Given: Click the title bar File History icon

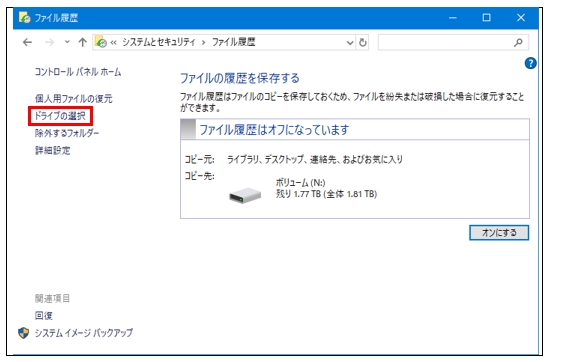Looking at the screenshot, I should point(25,17).
